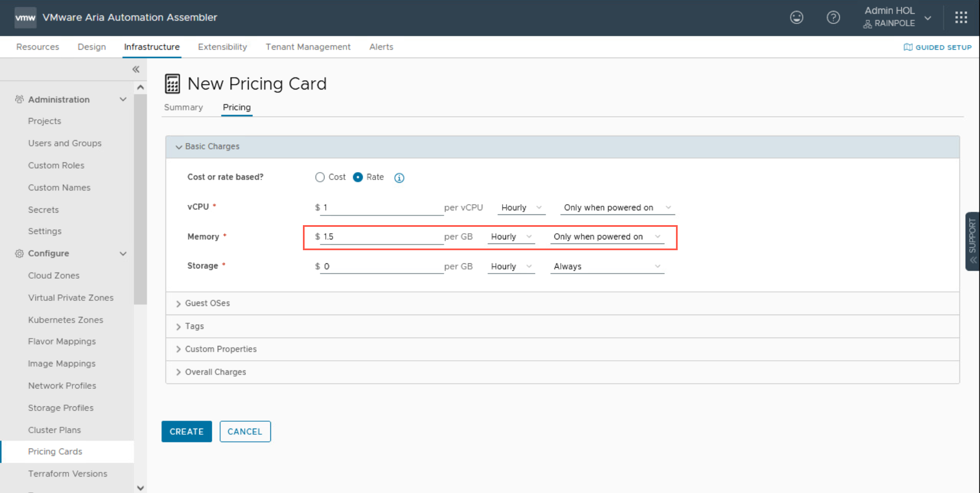Open the Extensibility top navigation tab
This screenshot has height=493, width=980.
point(222,47)
